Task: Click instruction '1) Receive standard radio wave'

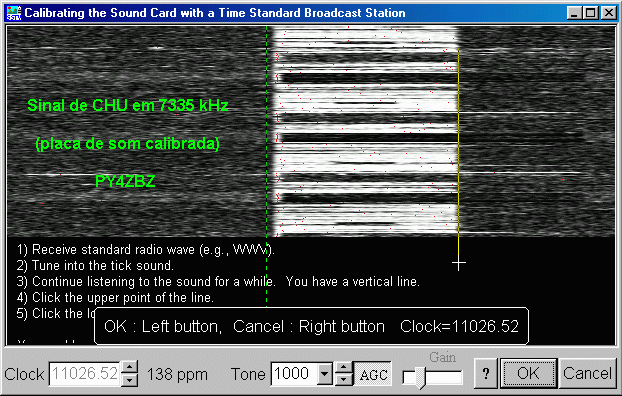Action: pyautogui.click(x=146, y=249)
